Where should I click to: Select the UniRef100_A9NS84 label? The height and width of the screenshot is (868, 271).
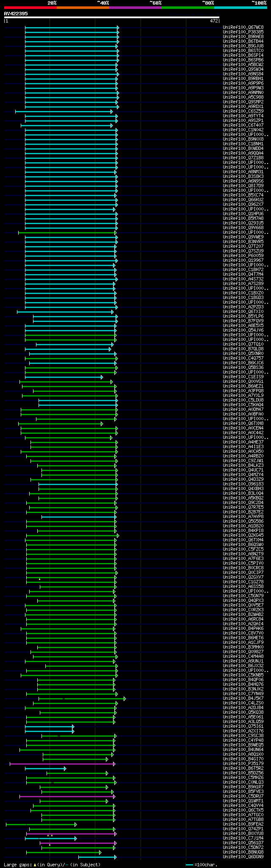[x=243, y=74]
